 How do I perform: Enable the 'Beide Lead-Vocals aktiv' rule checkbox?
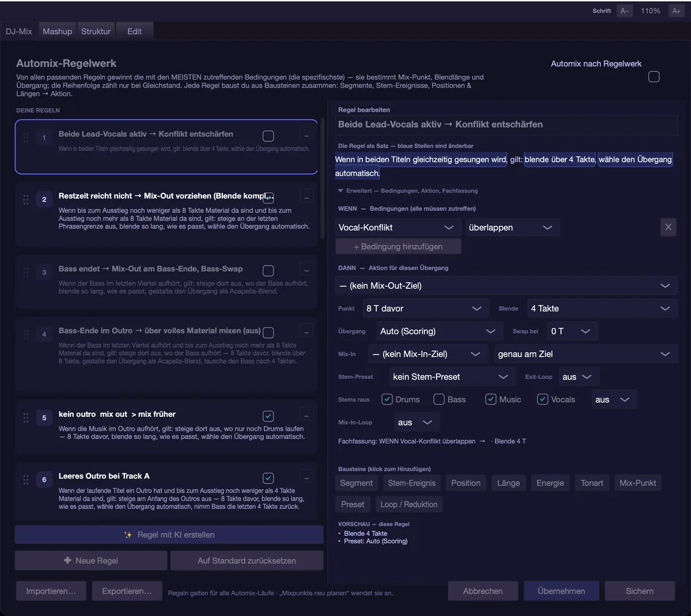[x=268, y=136]
